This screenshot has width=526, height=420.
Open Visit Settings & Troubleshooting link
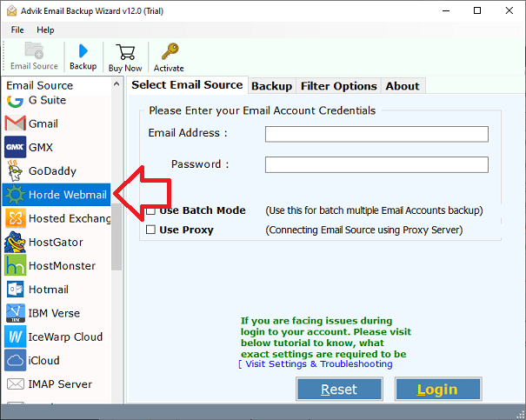click(x=316, y=364)
